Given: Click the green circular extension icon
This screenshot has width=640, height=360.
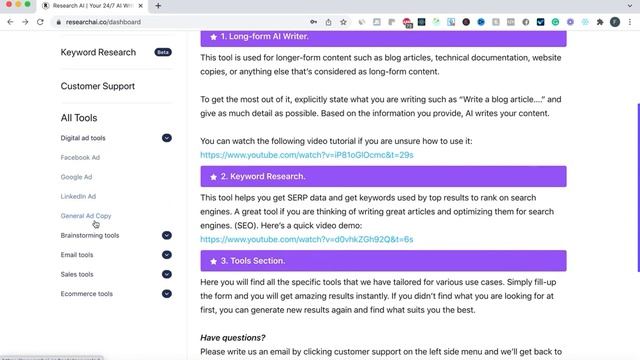Looking at the screenshot, I should point(556,22).
